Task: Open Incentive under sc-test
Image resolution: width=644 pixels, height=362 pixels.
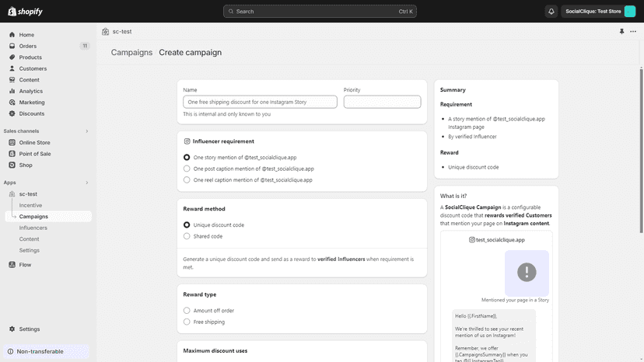Action: (30, 205)
